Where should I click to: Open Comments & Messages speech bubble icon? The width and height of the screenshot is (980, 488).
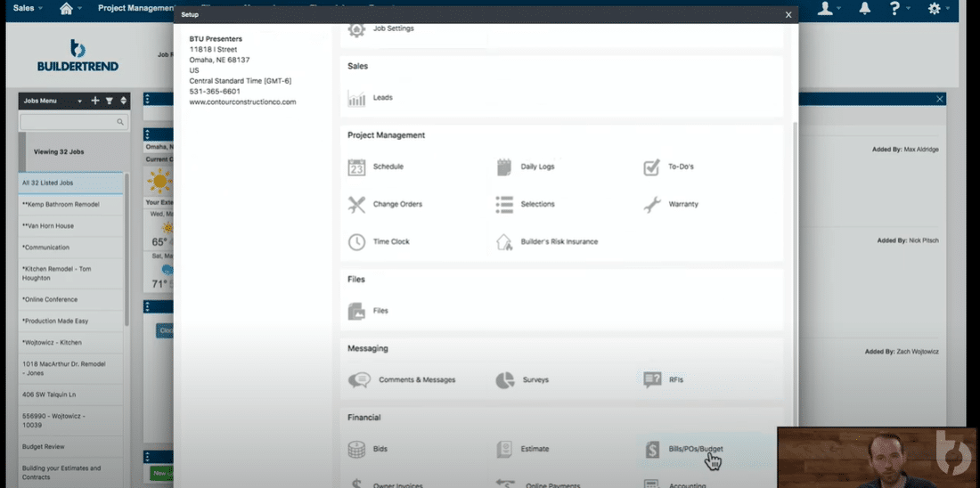click(x=359, y=379)
